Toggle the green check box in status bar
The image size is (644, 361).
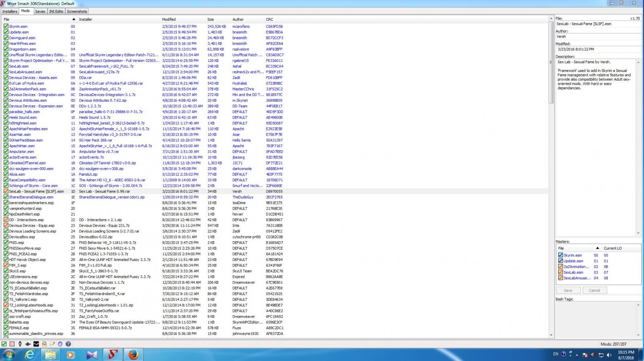point(4,344)
